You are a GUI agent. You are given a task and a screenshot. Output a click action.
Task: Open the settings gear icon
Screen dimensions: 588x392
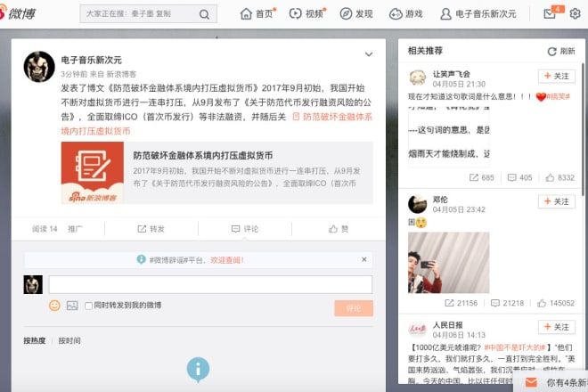pyautogui.click(x=575, y=14)
